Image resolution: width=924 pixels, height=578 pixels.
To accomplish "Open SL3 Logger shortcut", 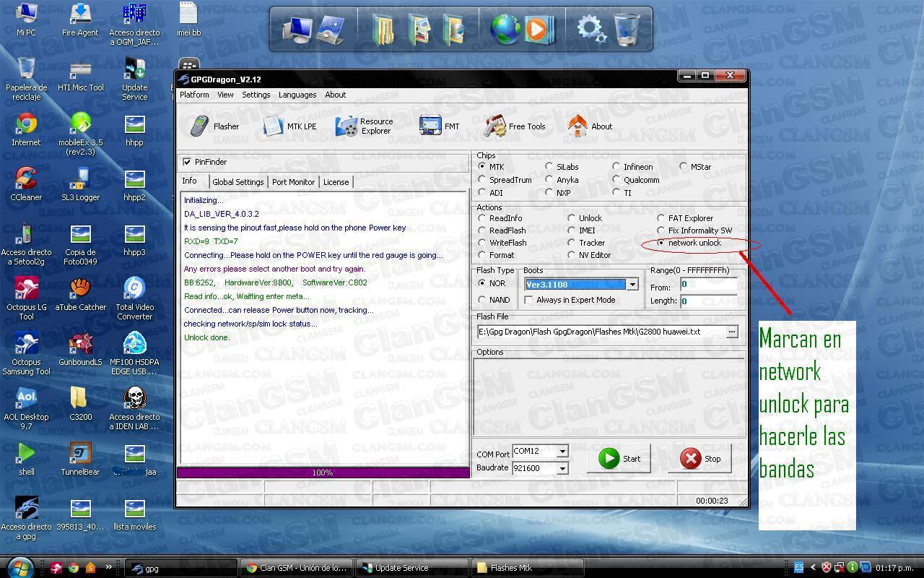I will pos(80,185).
